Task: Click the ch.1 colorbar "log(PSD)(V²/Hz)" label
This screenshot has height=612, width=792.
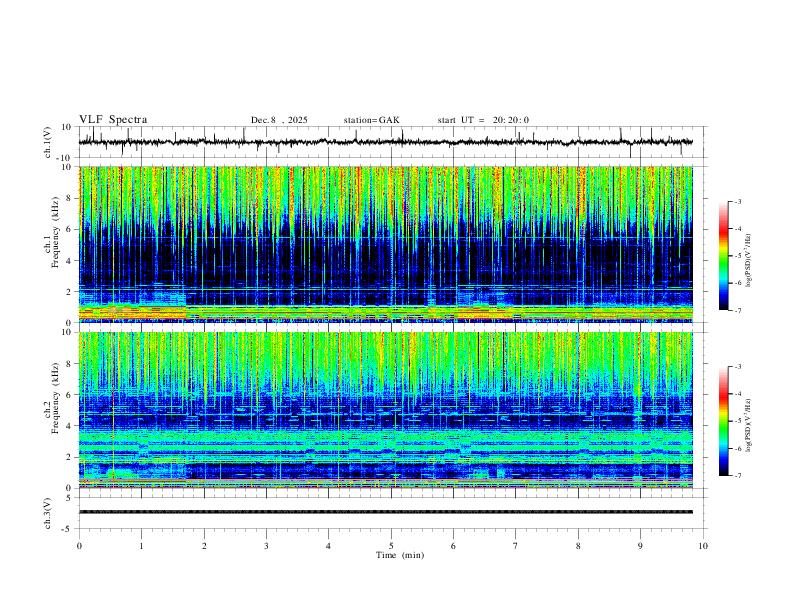Action: pyautogui.click(x=749, y=261)
